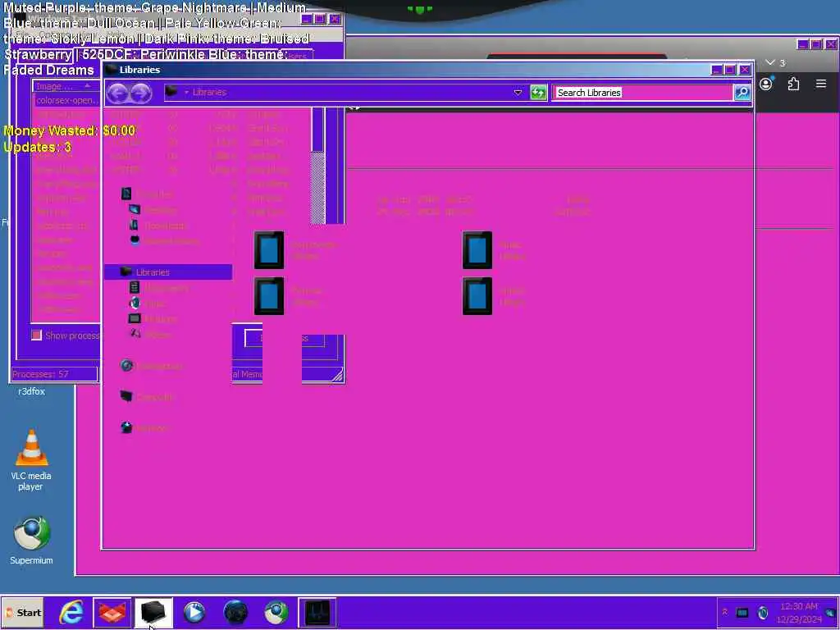
Task: Open the Documents library icon
Action: coord(269,250)
